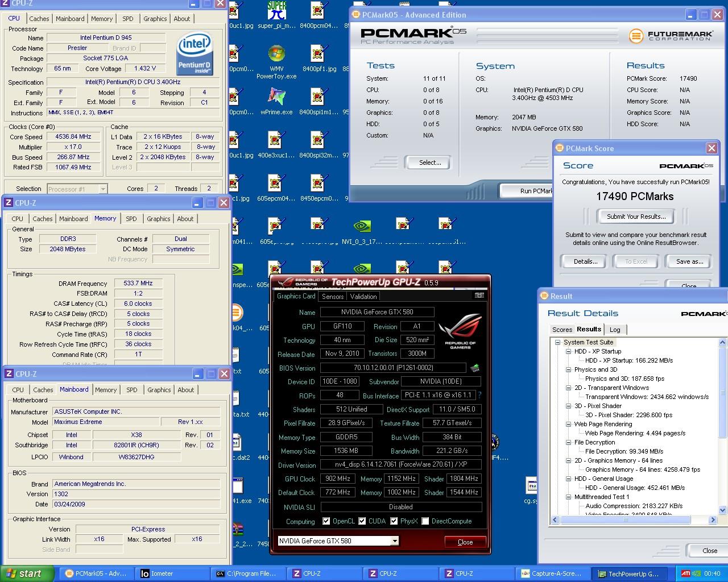The width and height of the screenshot is (728, 582).
Task: Open the Validation tab in GPU-Z
Action: pyautogui.click(x=363, y=297)
